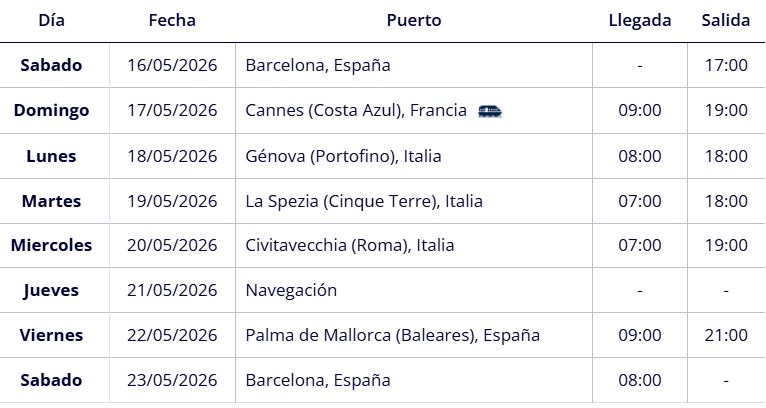
Task: Click the 21:00 departure time for Palma
Action: click(x=726, y=335)
